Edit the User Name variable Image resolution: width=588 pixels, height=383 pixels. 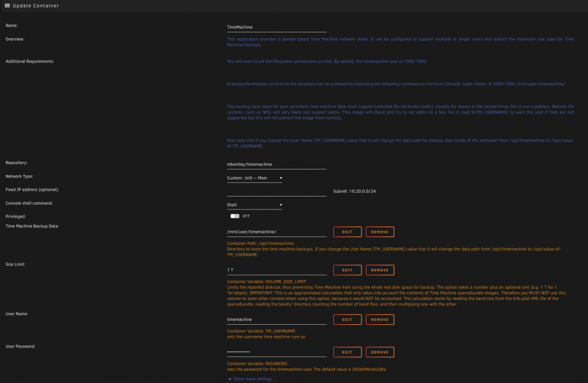point(348,319)
